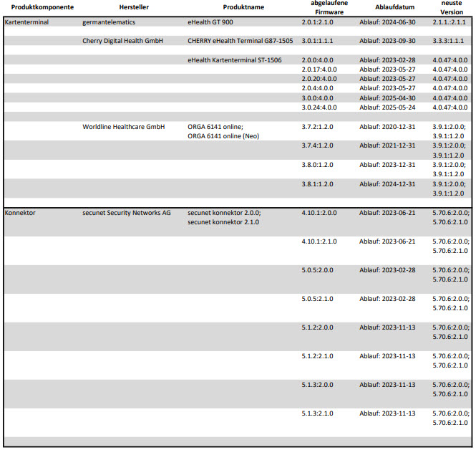Click the Hersteller column header
The image size is (476, 450).
pyautogui.click(x=134, y=7)
